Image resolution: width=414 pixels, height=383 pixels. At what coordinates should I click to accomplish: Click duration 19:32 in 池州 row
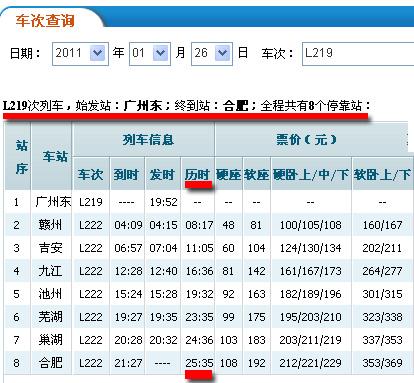(x=199, y=294)
